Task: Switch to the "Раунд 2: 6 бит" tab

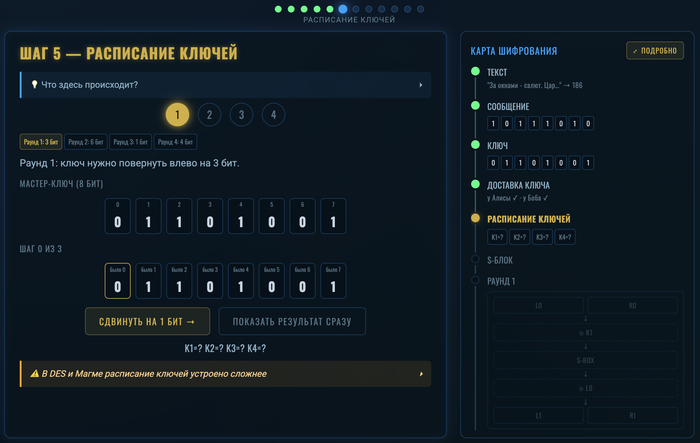Action: (x=86, y=142)
